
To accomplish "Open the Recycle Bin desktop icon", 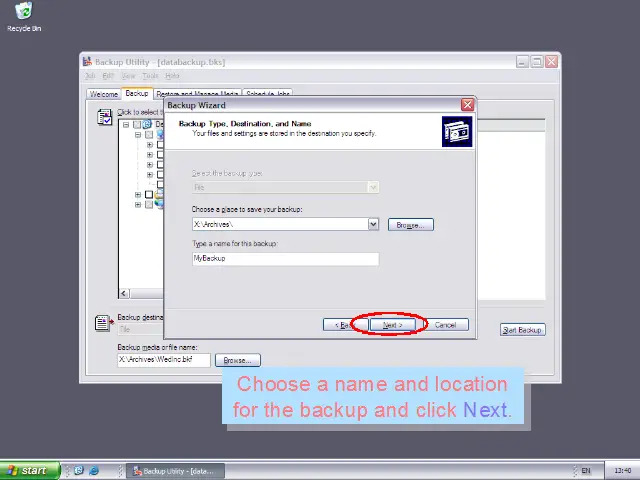I will coord(23,11).
